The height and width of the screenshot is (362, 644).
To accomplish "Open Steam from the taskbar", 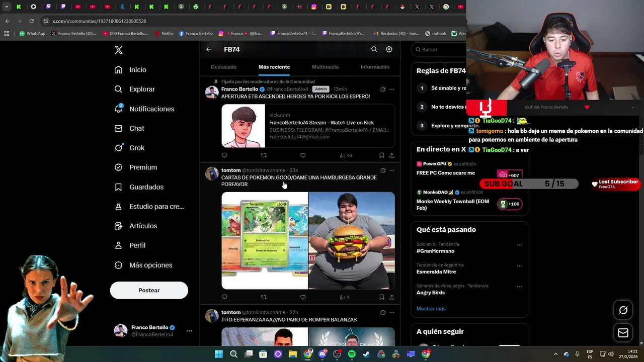I will click(366, 354).
